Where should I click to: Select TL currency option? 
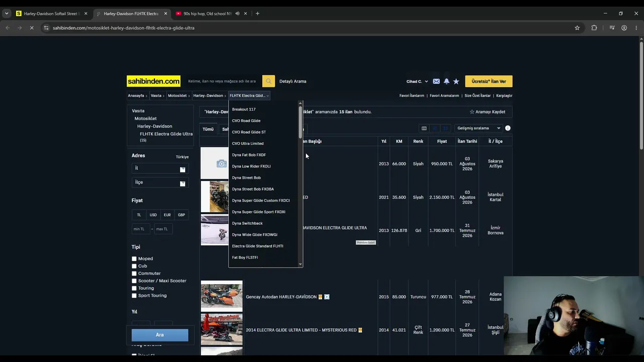click(139, 215)
